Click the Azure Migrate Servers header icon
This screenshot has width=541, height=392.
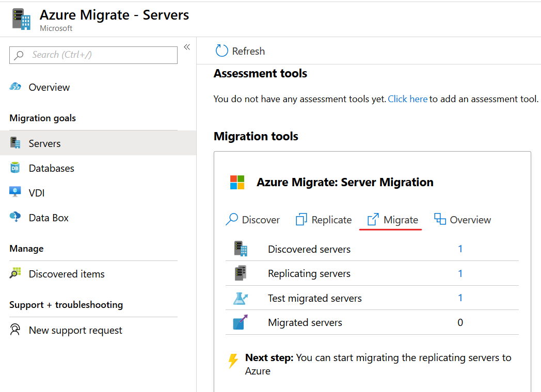tap(21, 19)
